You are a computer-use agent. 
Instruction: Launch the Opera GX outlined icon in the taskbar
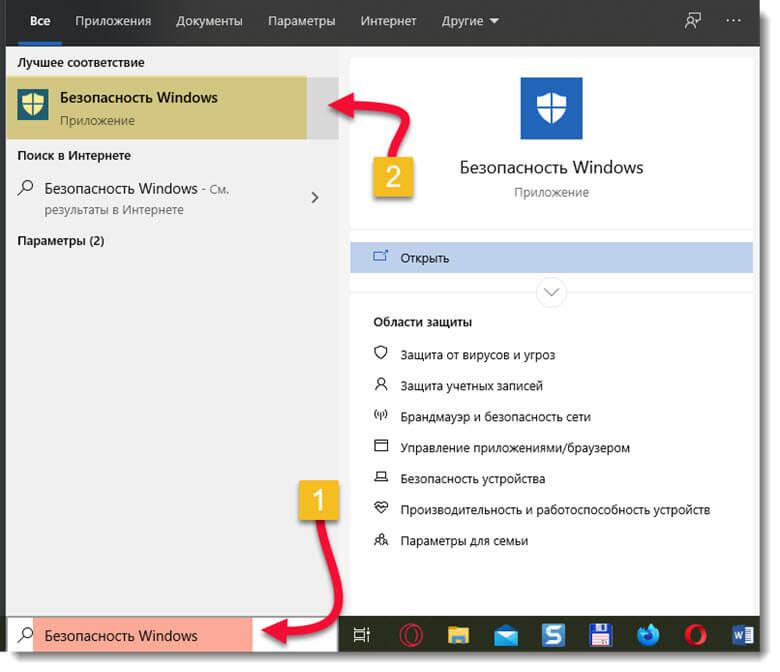point(411,635)
